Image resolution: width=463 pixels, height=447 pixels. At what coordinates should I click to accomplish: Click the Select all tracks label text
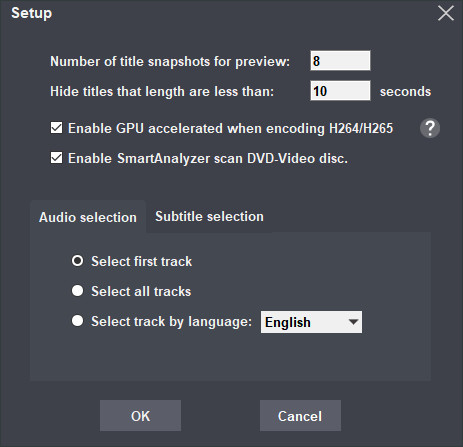141,292
